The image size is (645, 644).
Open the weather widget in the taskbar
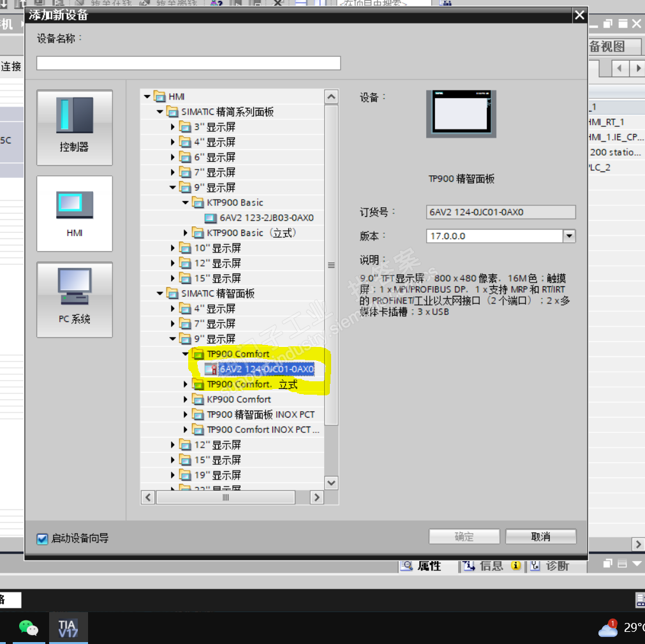[621, 628]
